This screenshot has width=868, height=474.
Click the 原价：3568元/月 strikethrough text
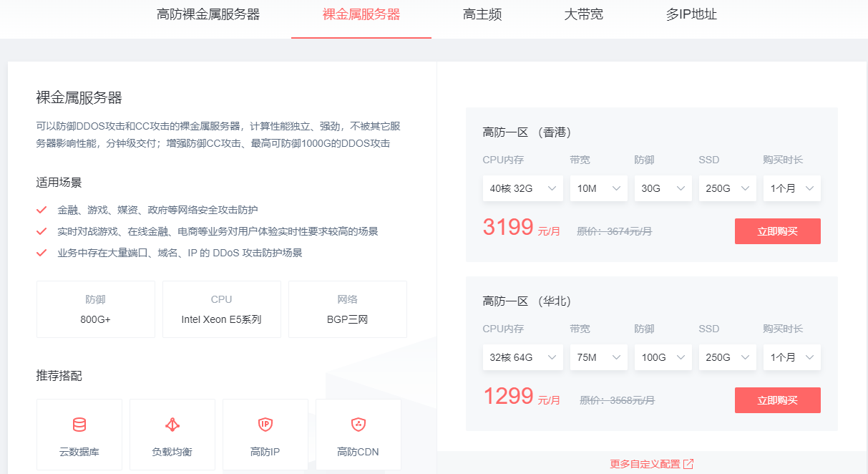617,400
